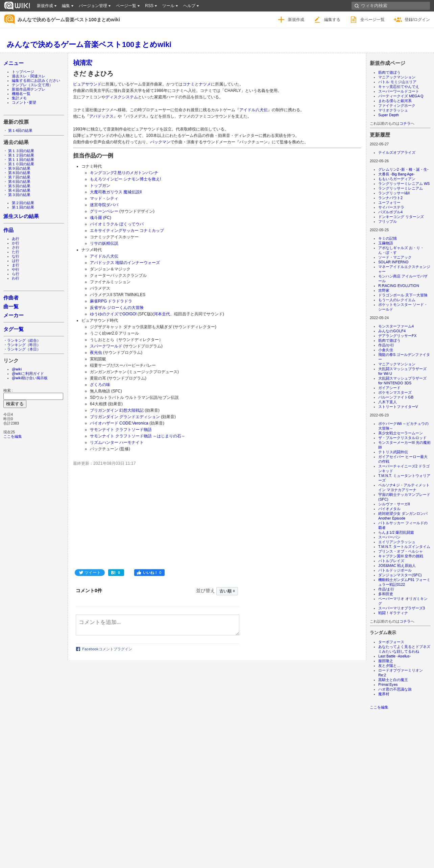Viewport: 434px width, 868px height.
Task: Open the 曲一覧 sidebar link
Action: 11,307
